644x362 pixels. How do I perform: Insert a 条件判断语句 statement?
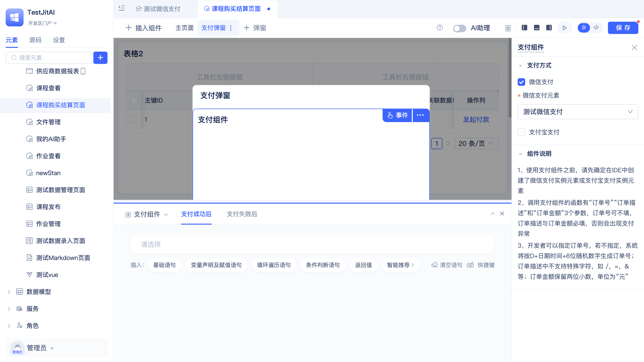point(323,265)
